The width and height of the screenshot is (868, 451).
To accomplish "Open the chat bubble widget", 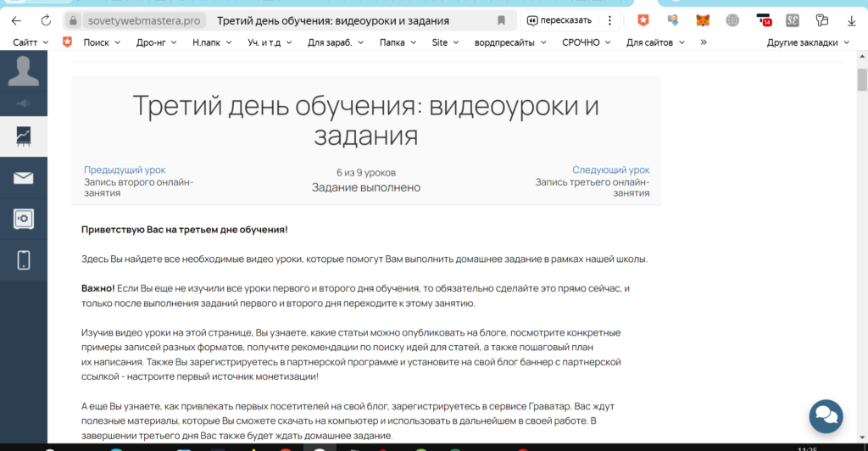I will pos(826,416).
